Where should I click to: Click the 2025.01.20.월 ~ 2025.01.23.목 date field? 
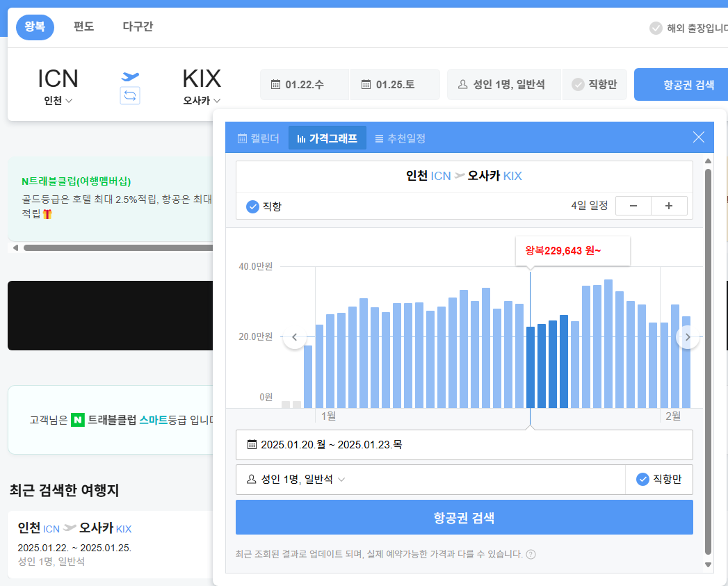point(464,445)
